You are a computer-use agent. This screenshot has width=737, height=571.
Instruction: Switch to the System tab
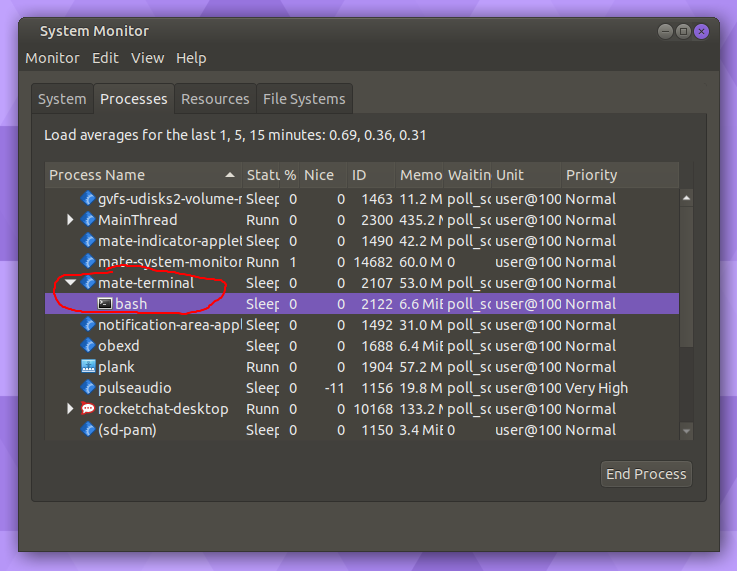coord(62,99)
